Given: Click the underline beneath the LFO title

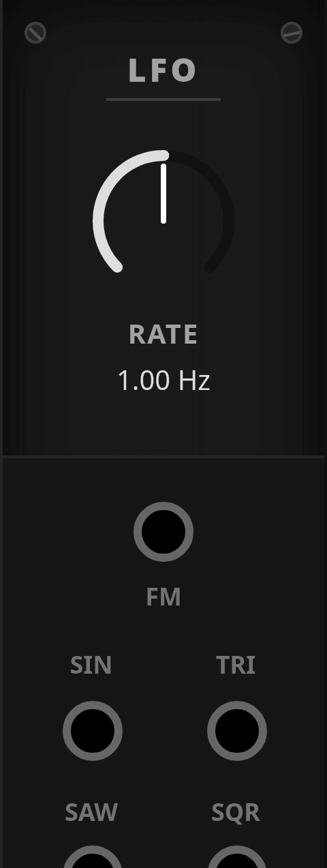Looking at the screenshot, I should click(x=163, y=100).
